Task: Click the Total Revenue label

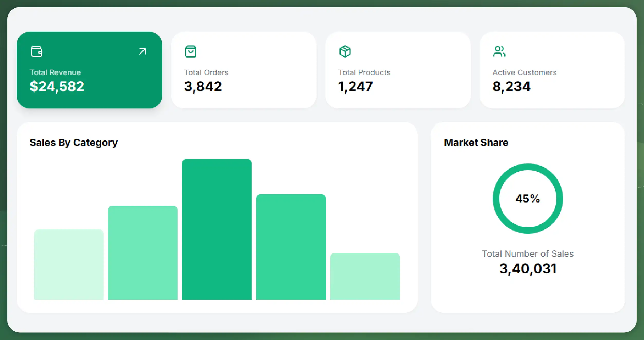Action: click(x=55, y=72)
